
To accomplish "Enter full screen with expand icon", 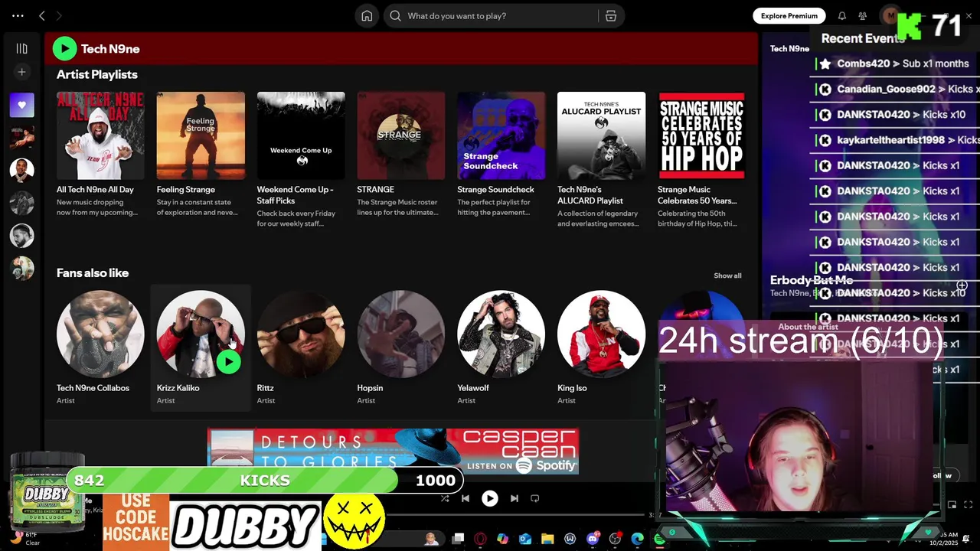I will (x=969, y=505).
